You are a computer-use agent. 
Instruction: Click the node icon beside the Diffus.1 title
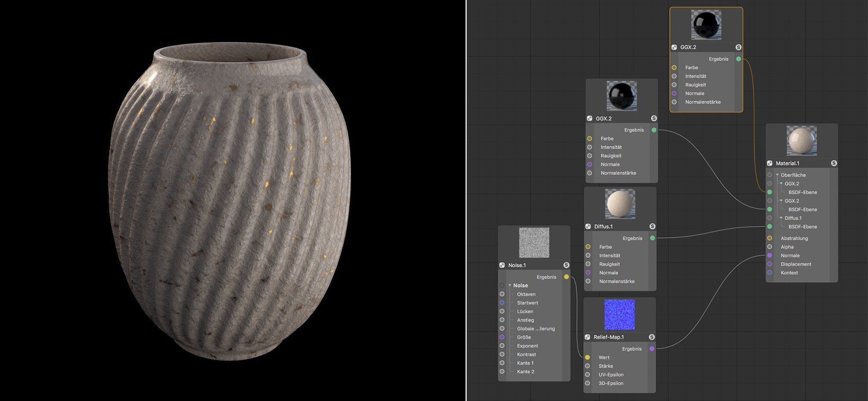(x=588, y=226)
